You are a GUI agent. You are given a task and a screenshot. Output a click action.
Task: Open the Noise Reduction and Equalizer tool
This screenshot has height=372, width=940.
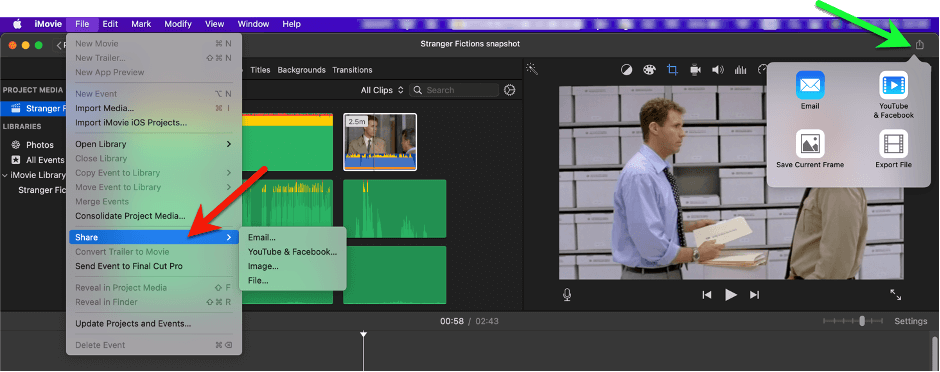(x=741, y=70)
